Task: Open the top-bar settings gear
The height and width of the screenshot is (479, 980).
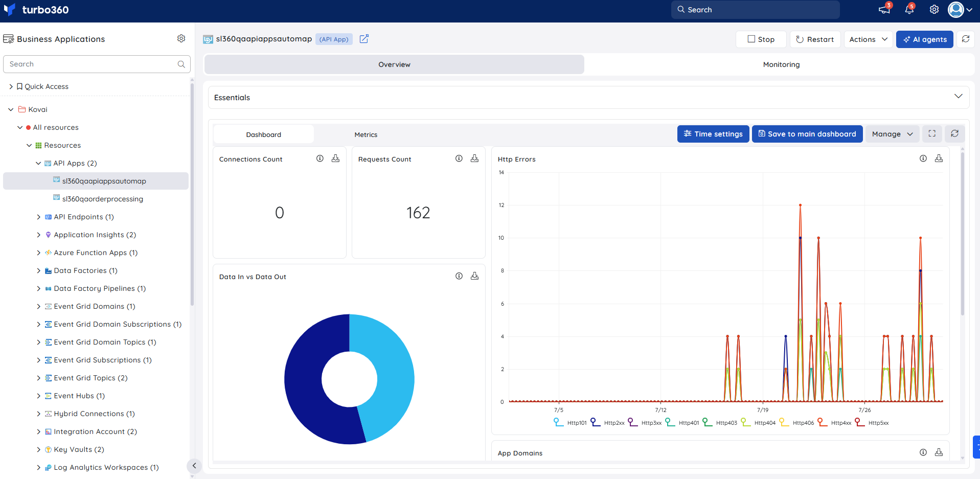Action: click(934, 10)
